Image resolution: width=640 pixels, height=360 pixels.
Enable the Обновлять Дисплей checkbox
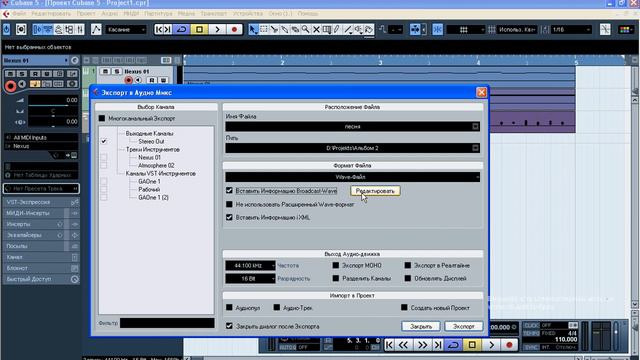(x=407, y=278)
